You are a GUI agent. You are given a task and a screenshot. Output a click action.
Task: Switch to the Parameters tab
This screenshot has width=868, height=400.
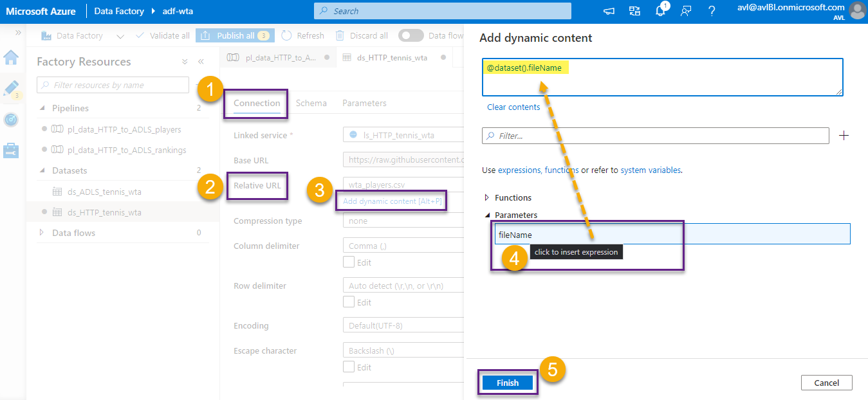click(x=364, y=103)
